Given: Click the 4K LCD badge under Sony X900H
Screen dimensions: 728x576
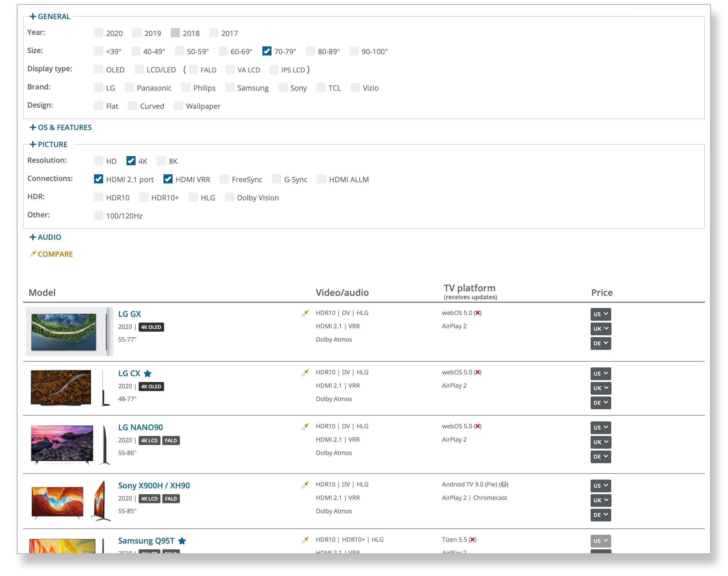Looking at the screenshot, I should point(149,499).
